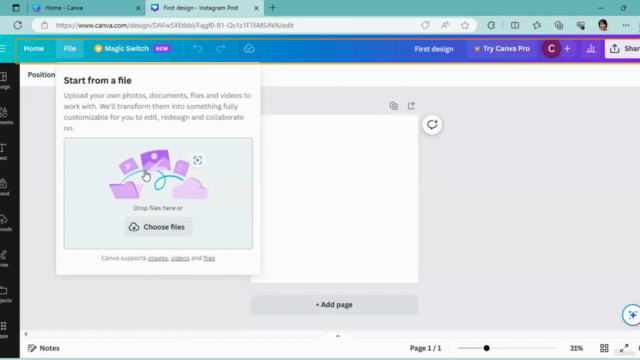Click the Add page button
This screenshot has width=640, height=360.
click(334, 305)
